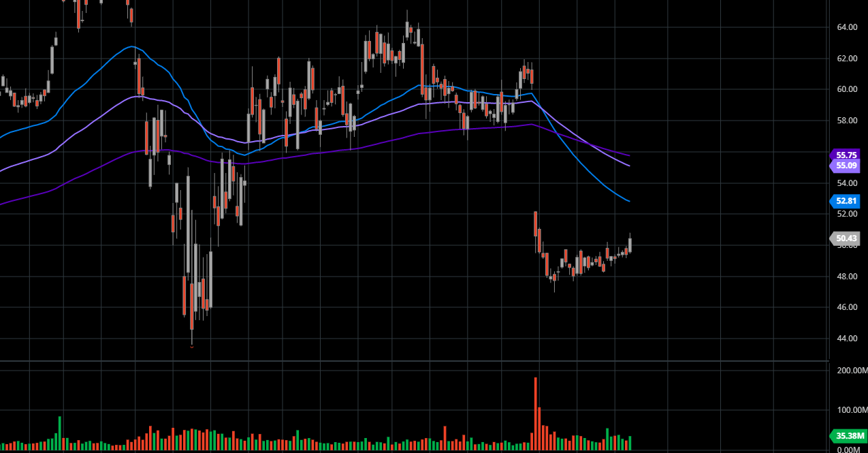Click the 60.00 price axis label
The image size is (868, 453).
click(846, 89)
